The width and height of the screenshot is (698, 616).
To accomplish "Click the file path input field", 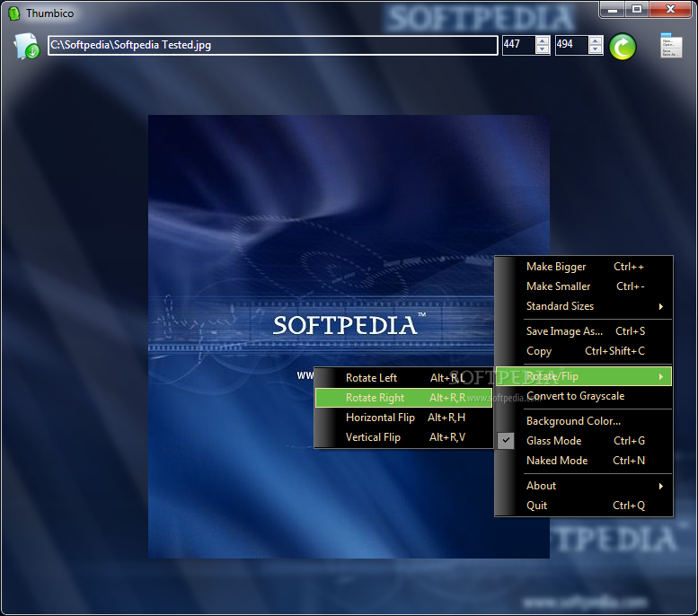I will click(273, 45).
